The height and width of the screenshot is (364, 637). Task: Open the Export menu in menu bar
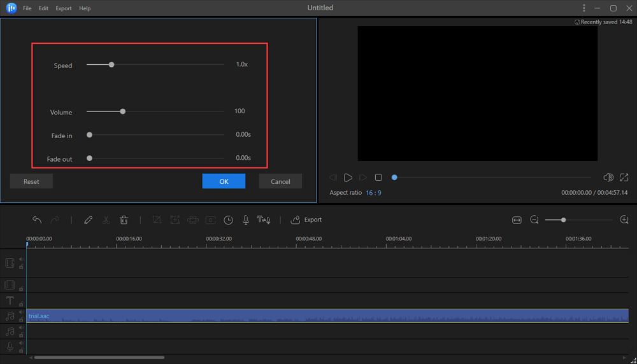pyautogui.click(x=64, y=9)
